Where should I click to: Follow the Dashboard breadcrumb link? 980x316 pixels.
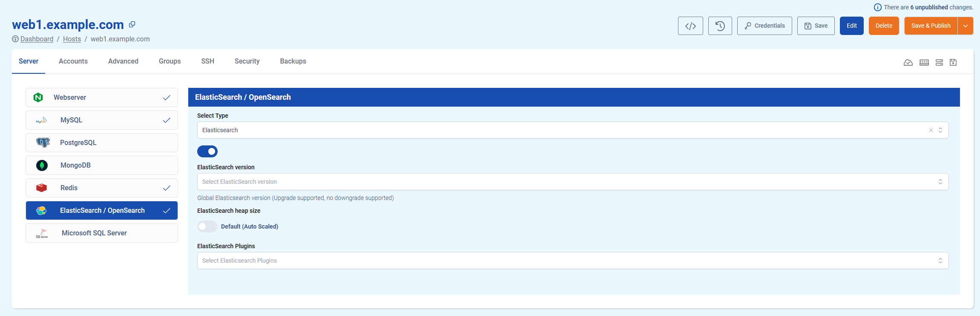coord(37,39)
